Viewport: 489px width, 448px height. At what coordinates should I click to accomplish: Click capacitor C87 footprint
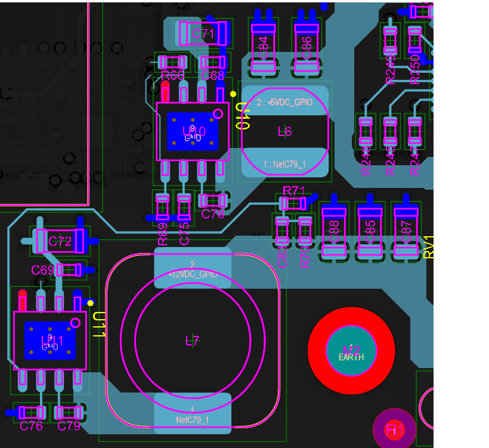coord(406,232)
